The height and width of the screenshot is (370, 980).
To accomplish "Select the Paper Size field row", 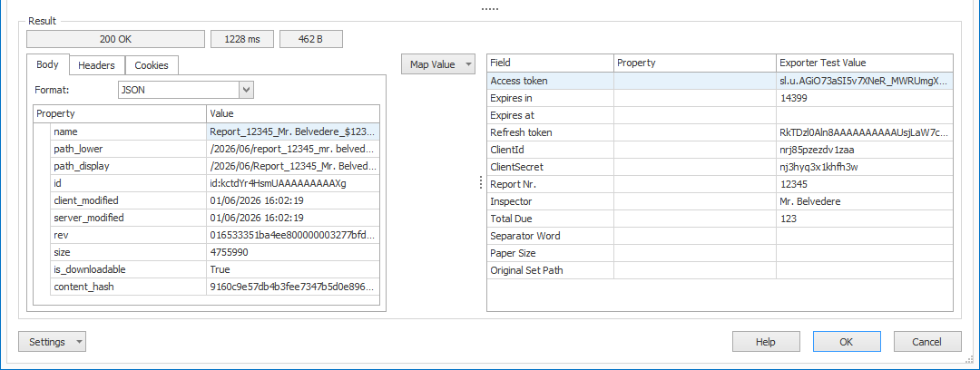I will 720,253.
